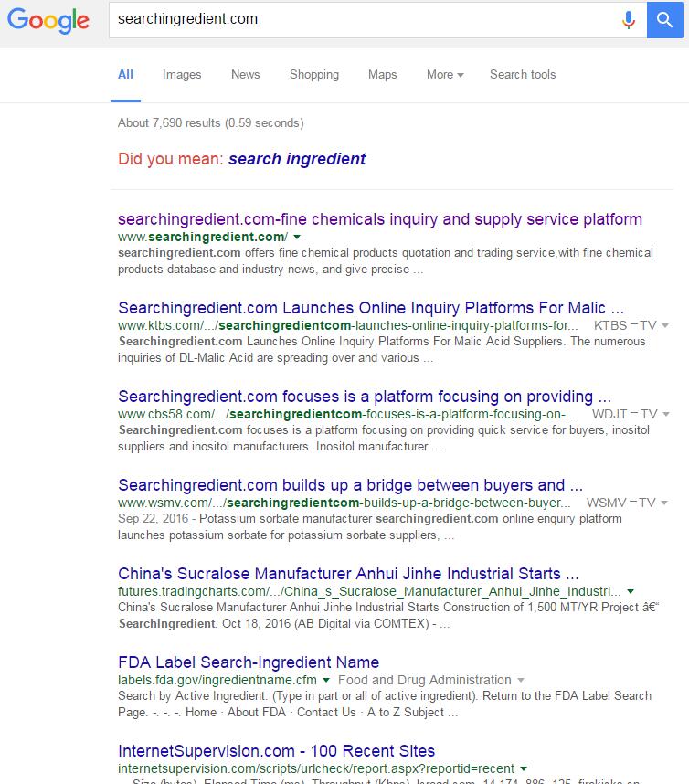Open the searchingredient.com fine chemicals result title
The height and width of the screenshot is (784, 689).
tap(380, 219)
